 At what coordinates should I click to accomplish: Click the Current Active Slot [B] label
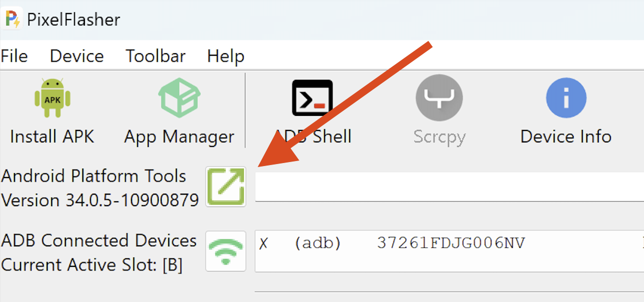(x=92, y=264)
